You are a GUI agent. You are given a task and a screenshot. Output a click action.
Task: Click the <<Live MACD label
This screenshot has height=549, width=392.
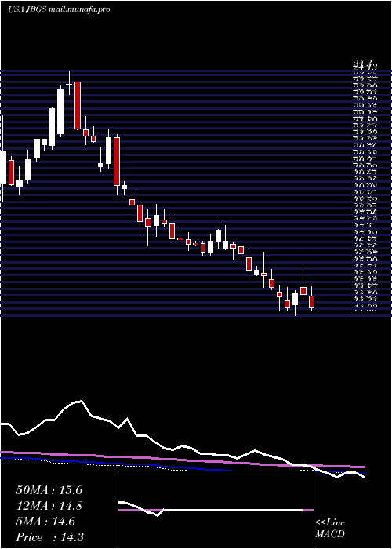pos(330,529)
